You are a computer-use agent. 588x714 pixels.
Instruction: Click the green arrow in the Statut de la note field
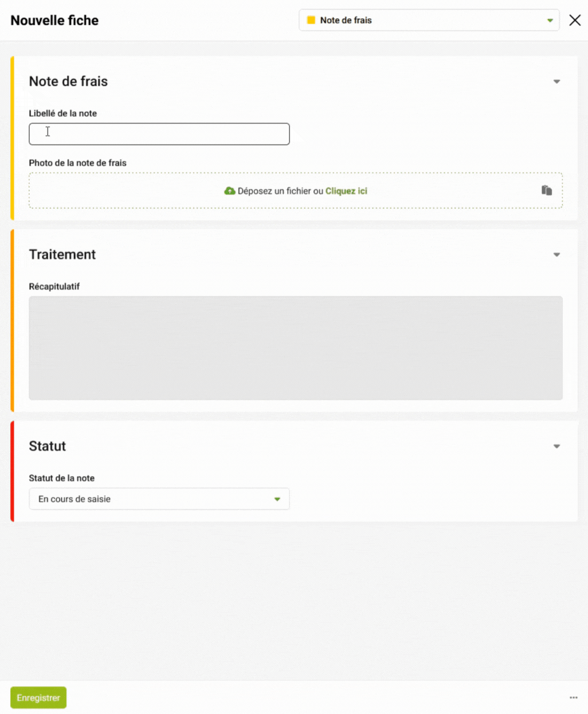[x=277, y=499]
